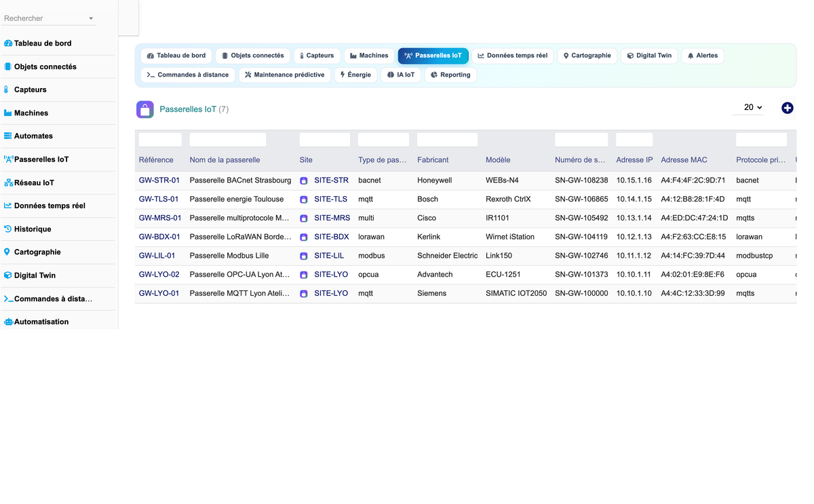Viewport: 814px width, 504px height.
Task: Open gateway GW-LYO-01 reference link
Action: coord(159,294)
